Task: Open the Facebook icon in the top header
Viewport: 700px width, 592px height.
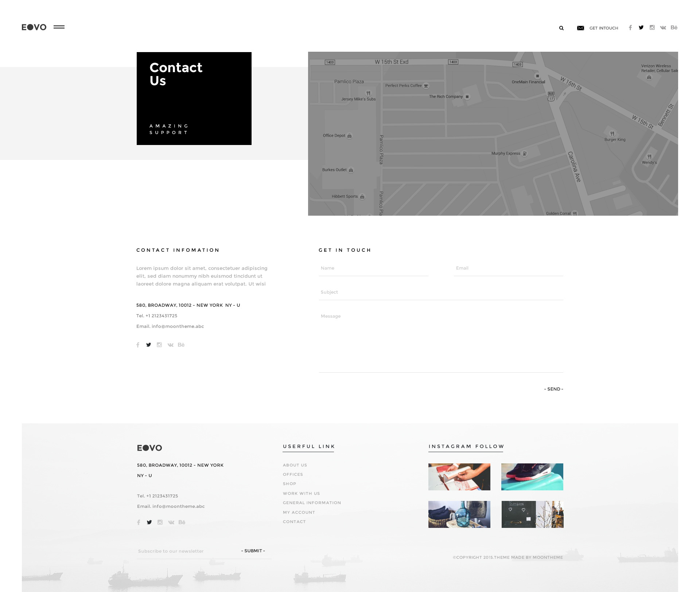Action: coord(630,28)
